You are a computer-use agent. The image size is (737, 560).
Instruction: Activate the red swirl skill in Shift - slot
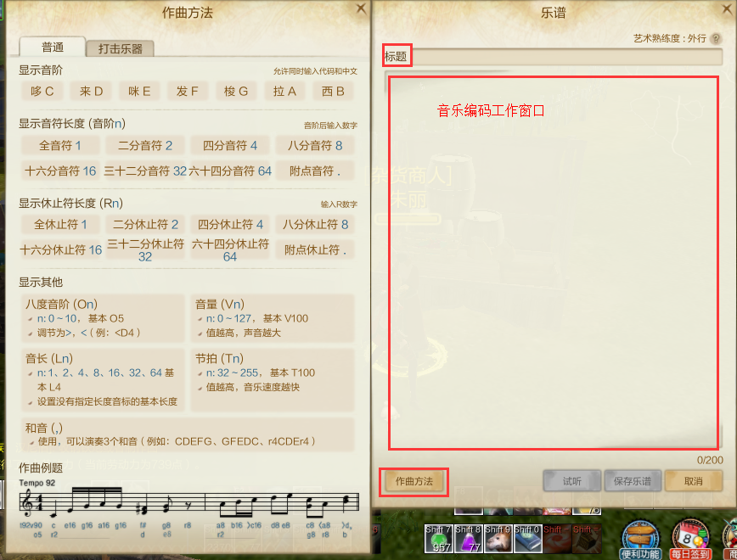(558, 539)
